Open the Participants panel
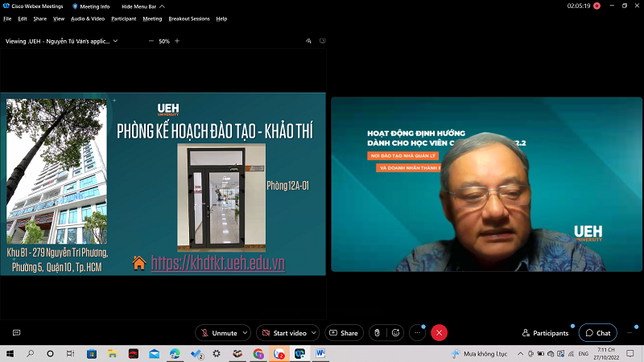Image resolution: width=644 pixels, height=362 pixels. pos(546,333)
